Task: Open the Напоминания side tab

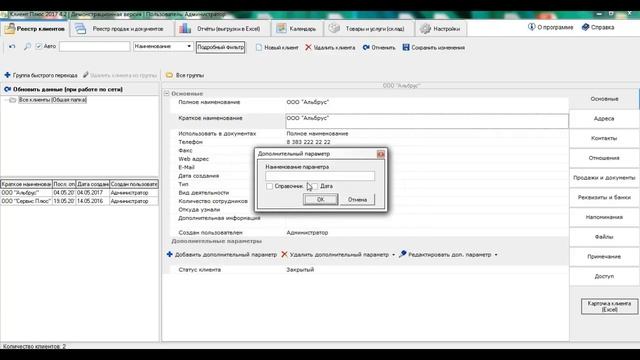Action: (604, 217)
